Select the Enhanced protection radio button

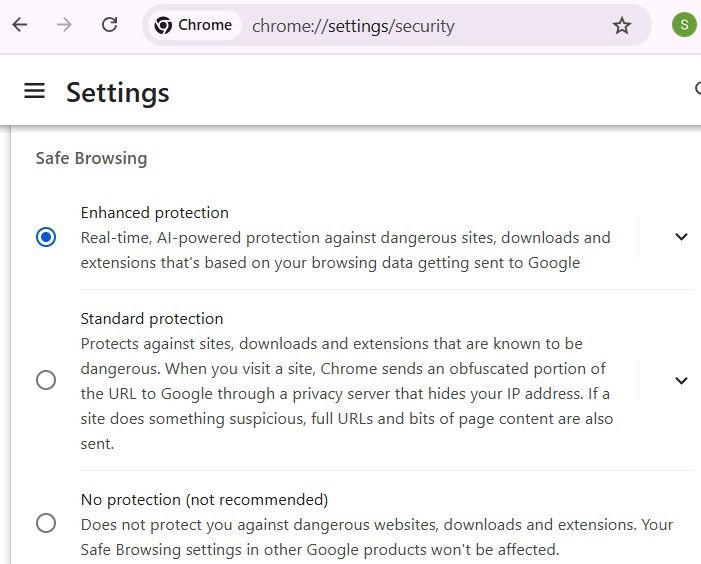click(x=46, y=238)
